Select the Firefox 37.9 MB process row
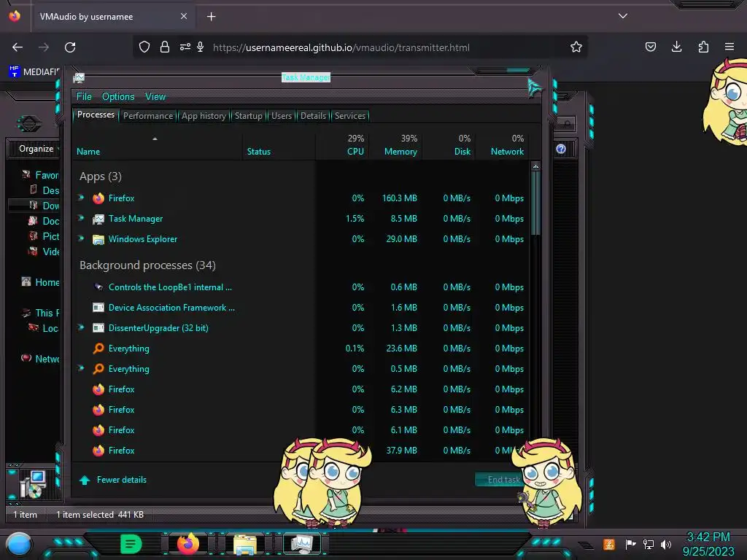 300,451
